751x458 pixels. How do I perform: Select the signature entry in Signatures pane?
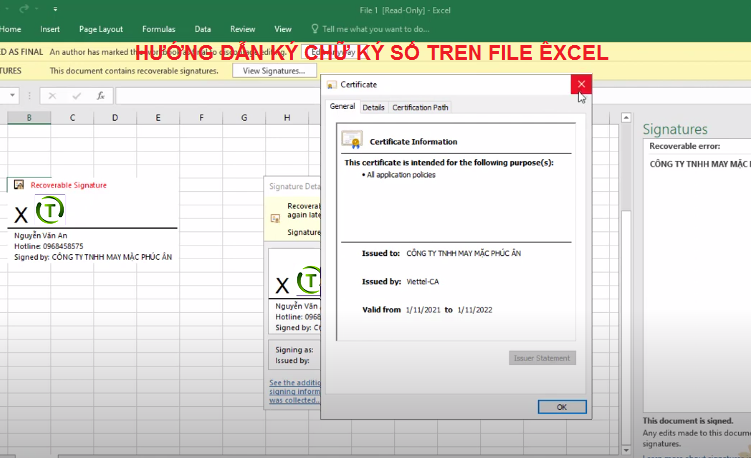[699, 164]
